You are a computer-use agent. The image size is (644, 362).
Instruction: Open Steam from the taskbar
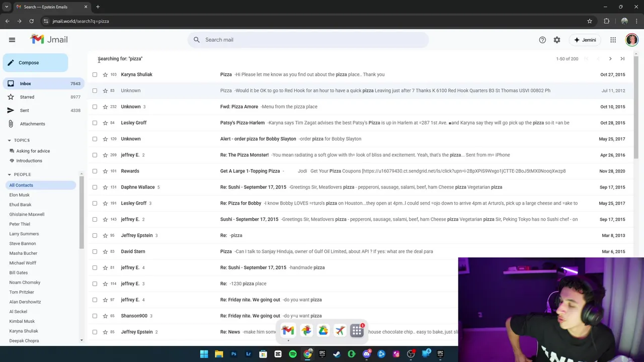click(337, 354)
